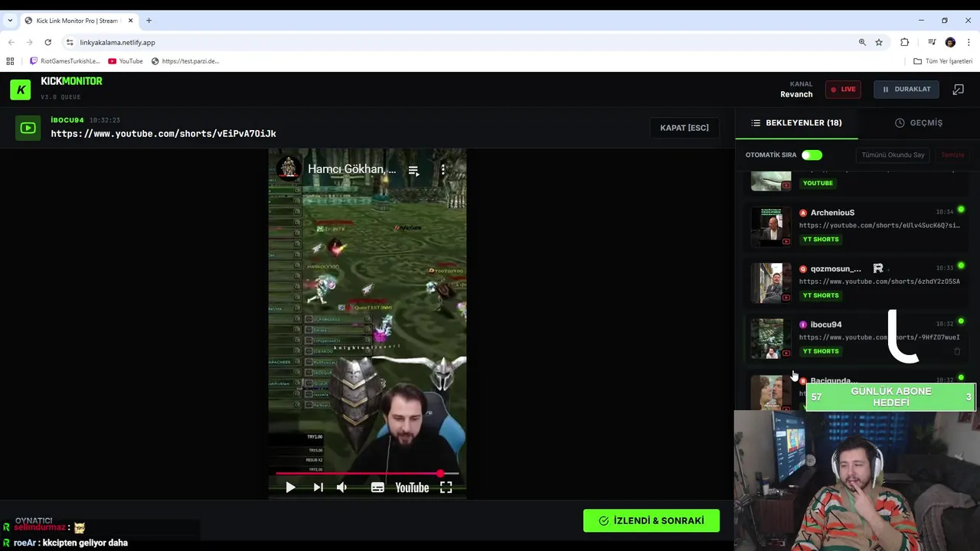
Task: Click the ibocu94 sender name in header
Action: tap(67, 120)
